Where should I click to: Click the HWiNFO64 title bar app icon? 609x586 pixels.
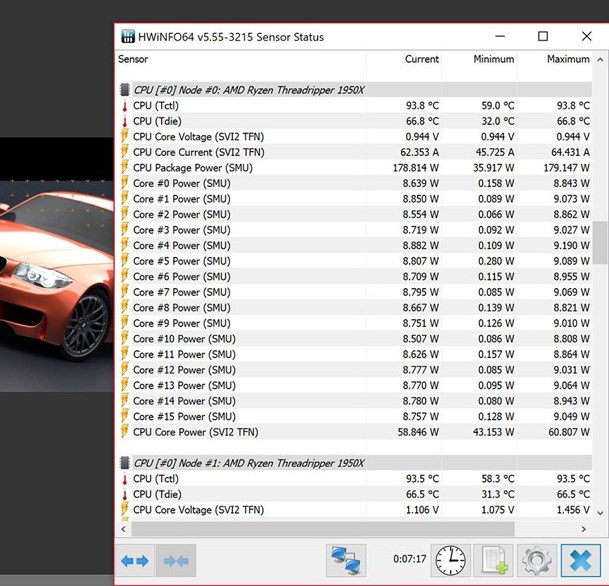point(129,37)
